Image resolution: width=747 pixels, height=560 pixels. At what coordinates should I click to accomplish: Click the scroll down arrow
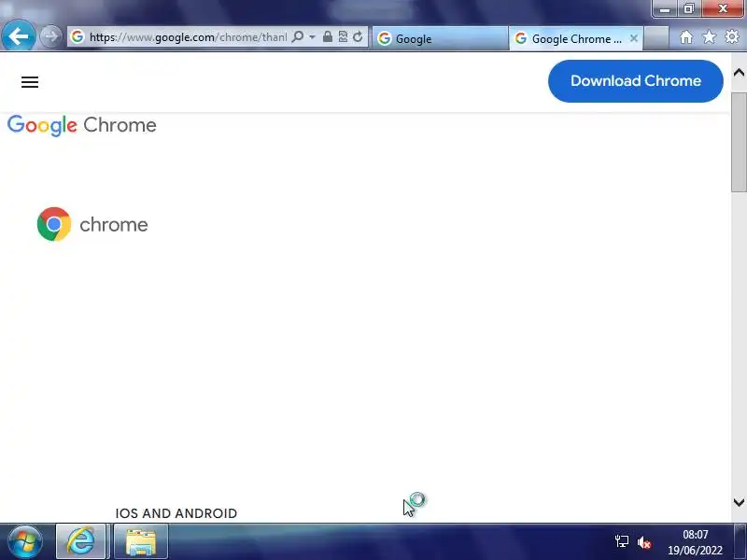pyautogui.click(x=739, y=502)
